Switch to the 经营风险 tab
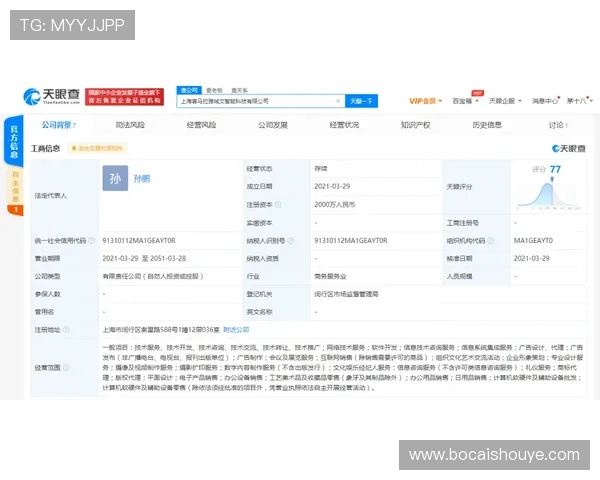 pyautogui.click(x=201, y=125)
